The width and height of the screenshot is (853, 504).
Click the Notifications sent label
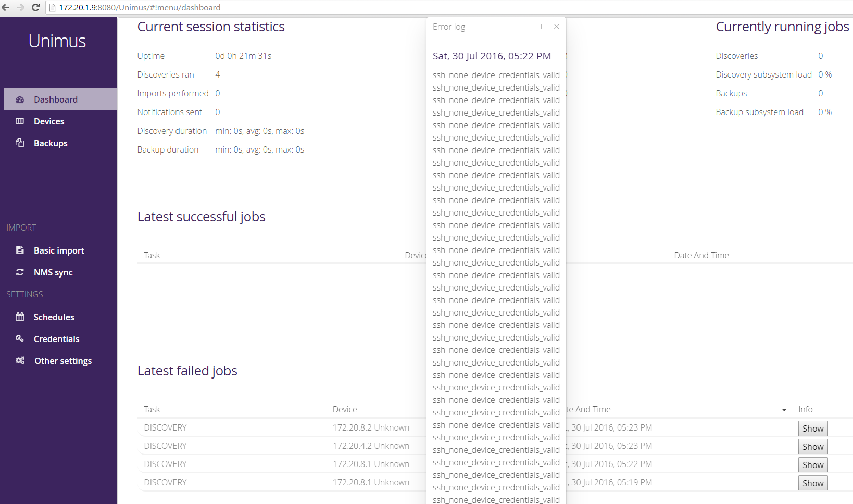pyautogui.click(x=170, y=112)
